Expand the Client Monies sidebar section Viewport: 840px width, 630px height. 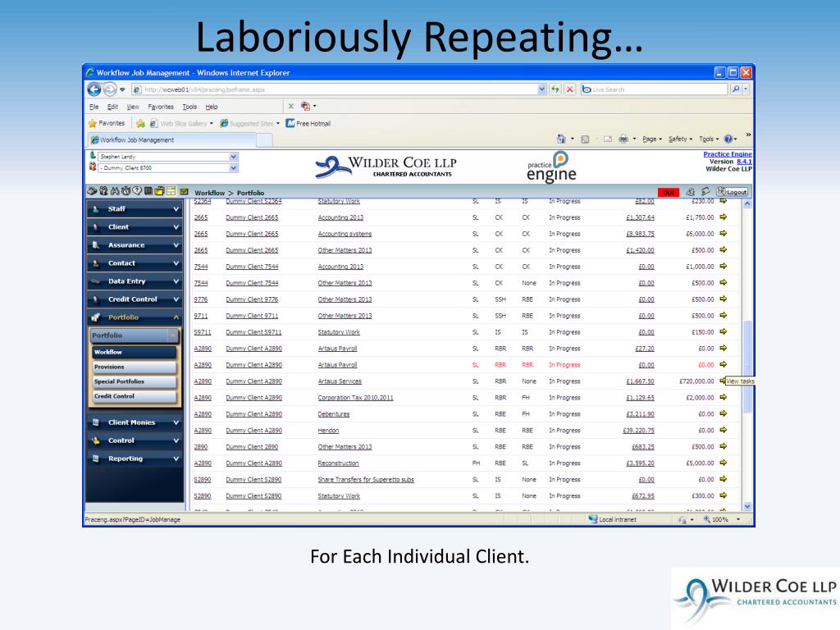click(x=135, y=422)
